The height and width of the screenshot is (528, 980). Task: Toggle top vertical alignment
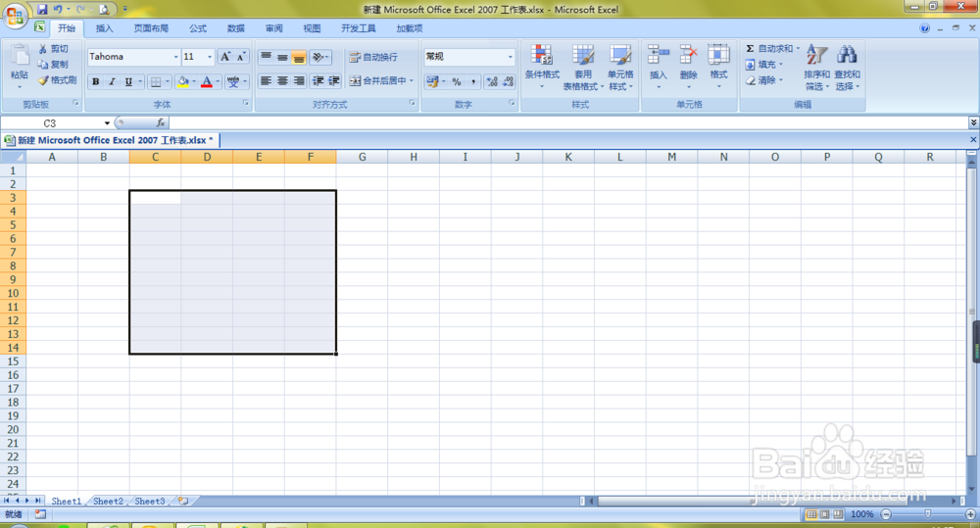[266, 57]
